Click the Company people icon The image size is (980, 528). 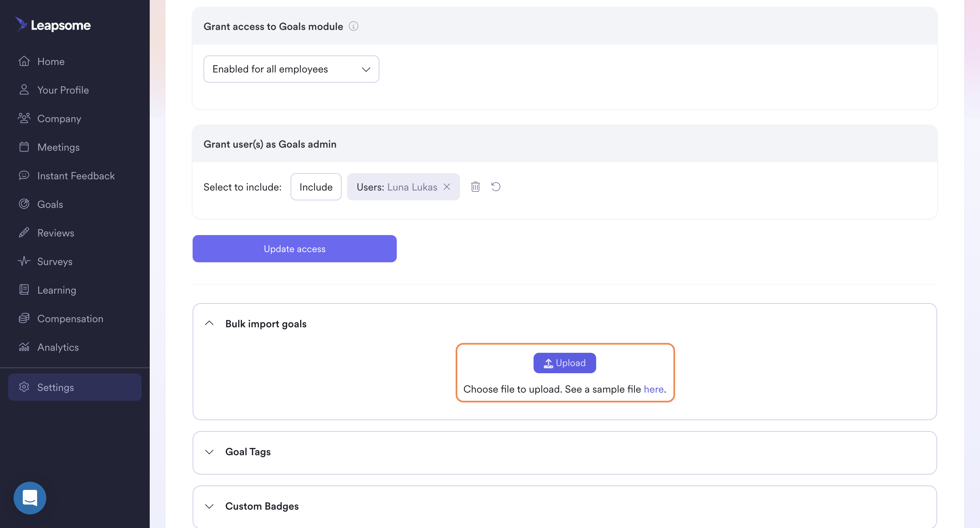[24, 118]
